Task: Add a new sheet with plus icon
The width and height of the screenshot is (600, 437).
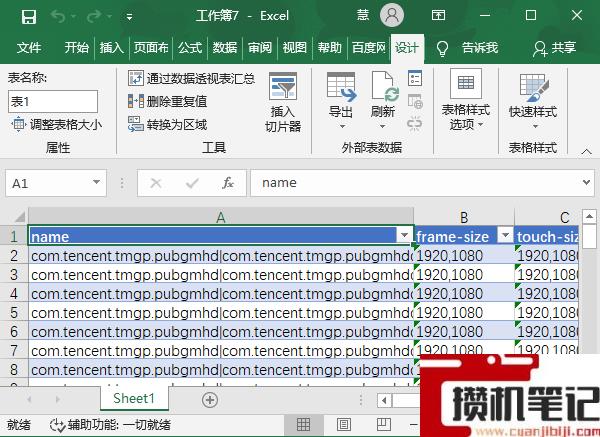Action: (x=210, y=400)
